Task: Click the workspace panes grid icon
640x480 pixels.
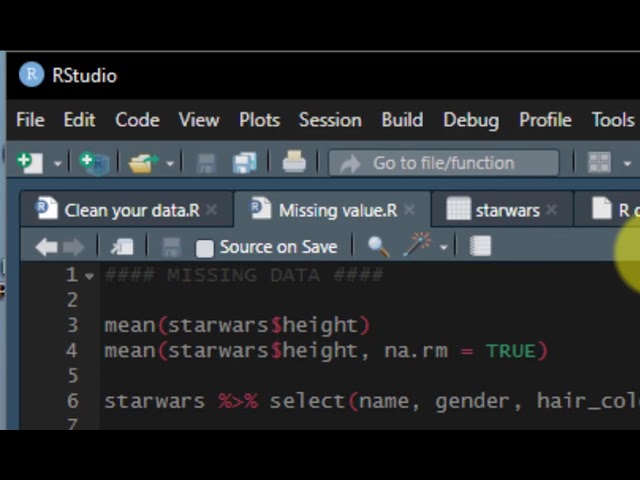Action: [x=599, y=162]
